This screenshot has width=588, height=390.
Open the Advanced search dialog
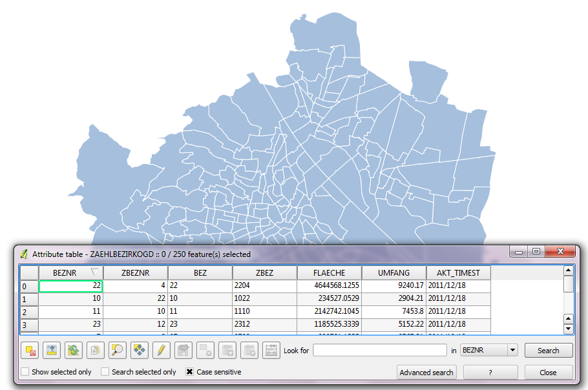click(x=426, y=373)
